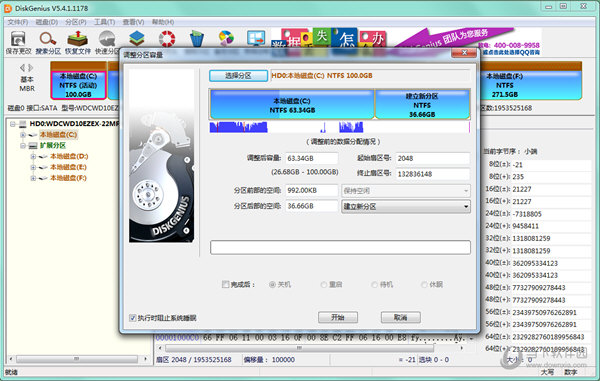This screenshot has width=600, height=381.
Task: Expand the 本地磁盘(D:) tree node
Action: (x=33, y=156)
